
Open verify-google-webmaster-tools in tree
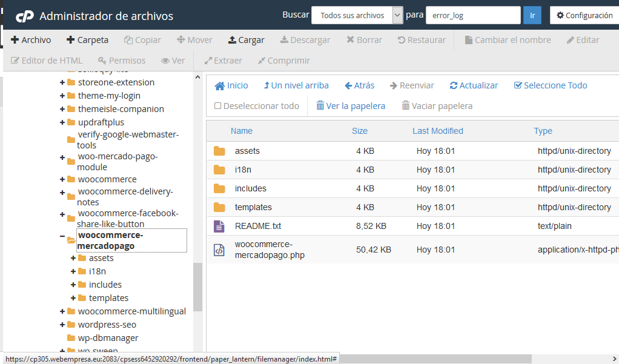128,140
